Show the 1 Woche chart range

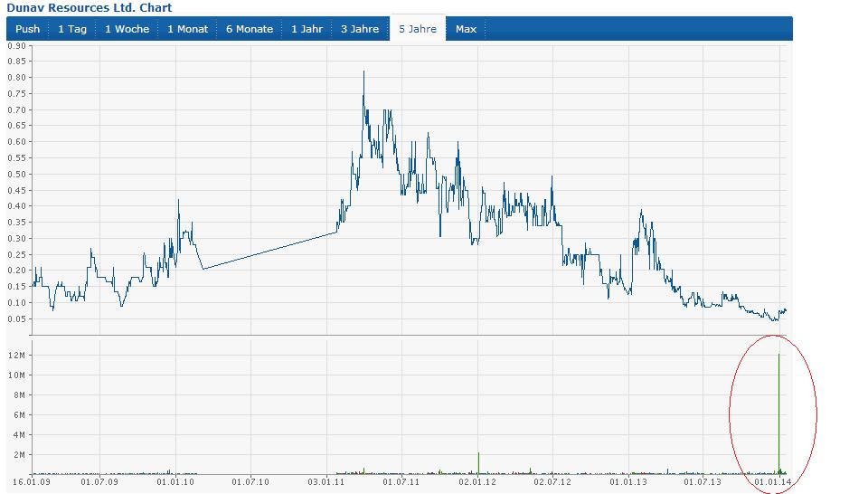[127, 29]
